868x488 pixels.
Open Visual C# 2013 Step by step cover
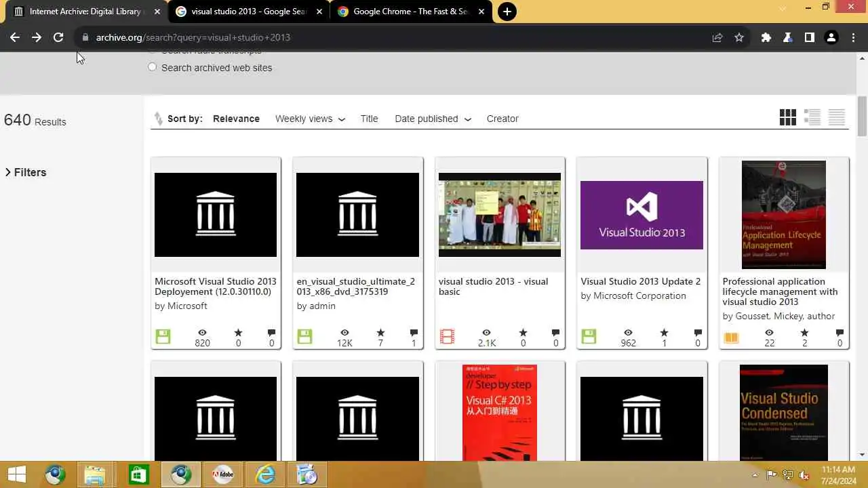(x=500, y=413)
